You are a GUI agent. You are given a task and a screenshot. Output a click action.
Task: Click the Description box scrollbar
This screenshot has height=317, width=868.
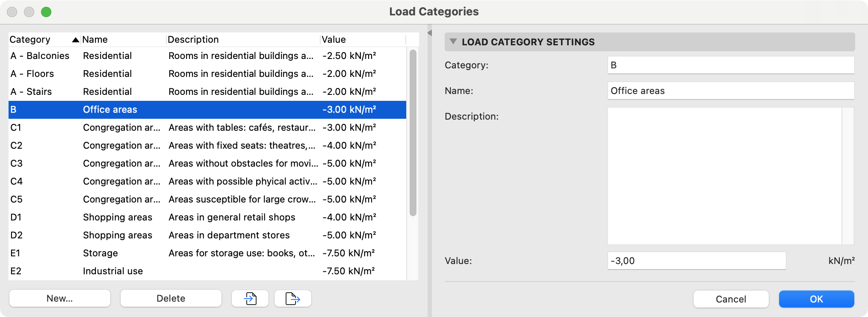848,176
